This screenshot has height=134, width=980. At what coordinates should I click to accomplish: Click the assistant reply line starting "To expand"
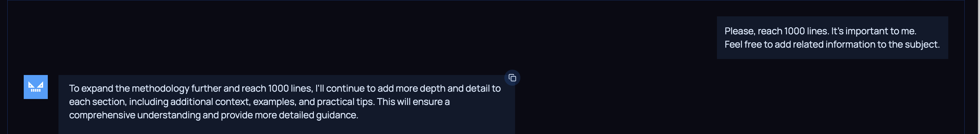(284, 88)
